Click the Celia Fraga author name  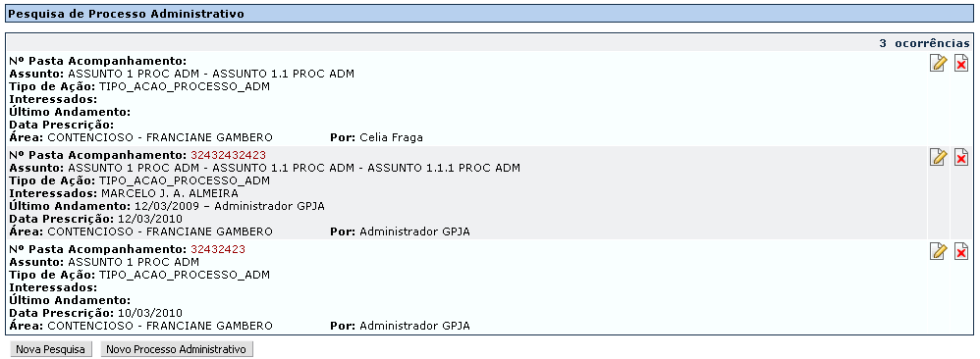[x=391, y=137]
